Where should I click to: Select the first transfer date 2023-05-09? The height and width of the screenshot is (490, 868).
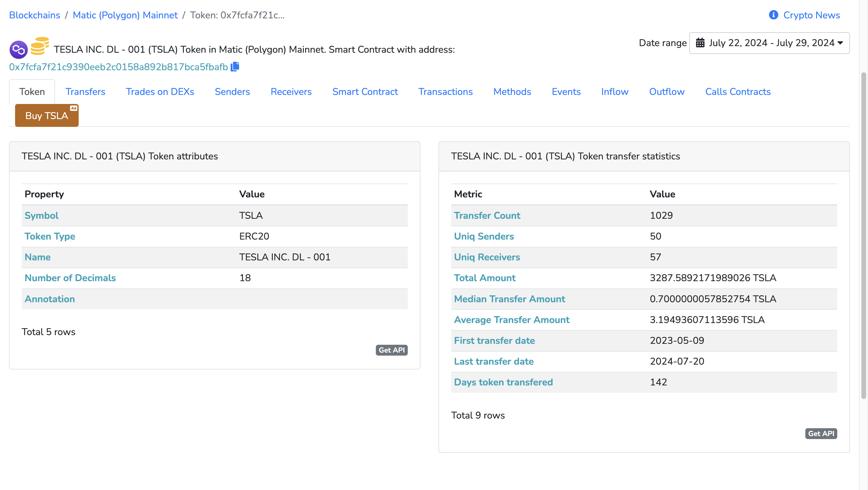click(677, 340)
